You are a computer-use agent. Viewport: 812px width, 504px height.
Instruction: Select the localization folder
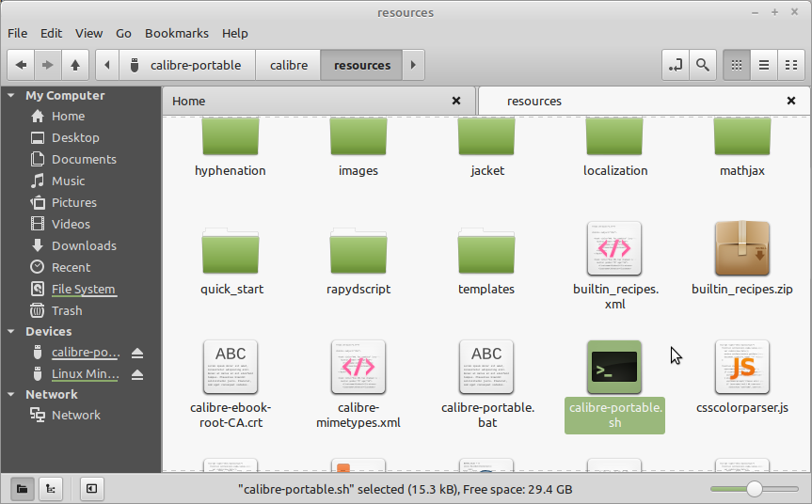[x=614, y=147]
